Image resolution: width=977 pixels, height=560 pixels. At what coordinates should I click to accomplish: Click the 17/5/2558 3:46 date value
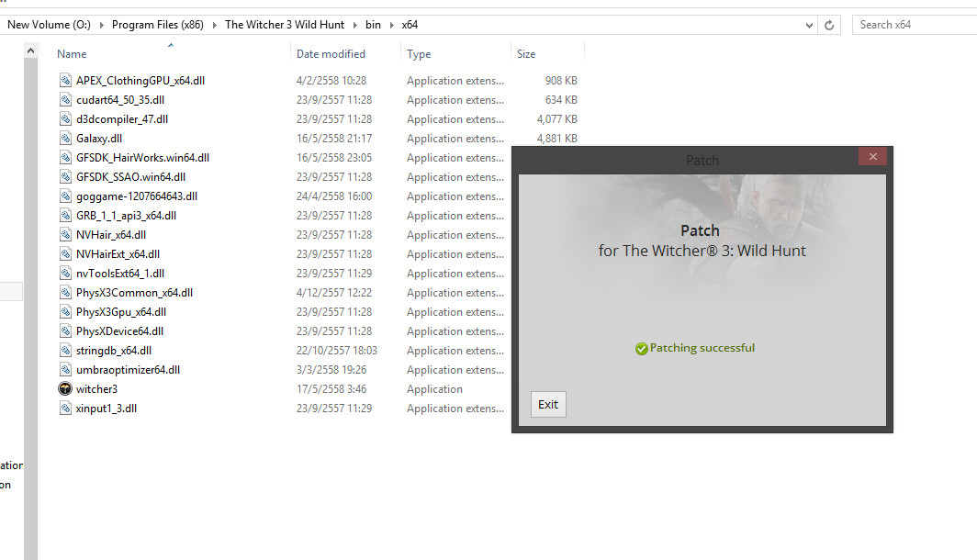point(331,389)
